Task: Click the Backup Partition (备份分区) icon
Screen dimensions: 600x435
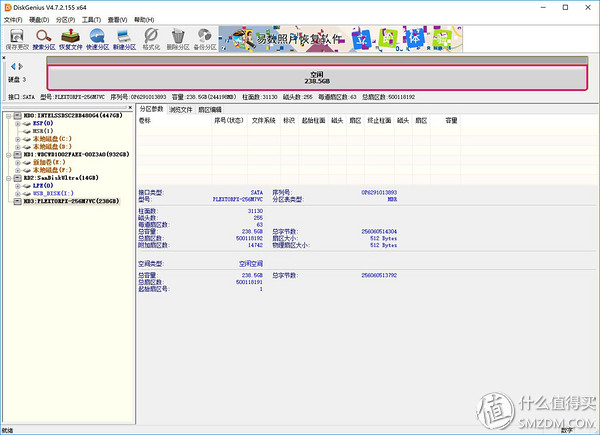Action: pyautogui.click(x=205, y=39)
